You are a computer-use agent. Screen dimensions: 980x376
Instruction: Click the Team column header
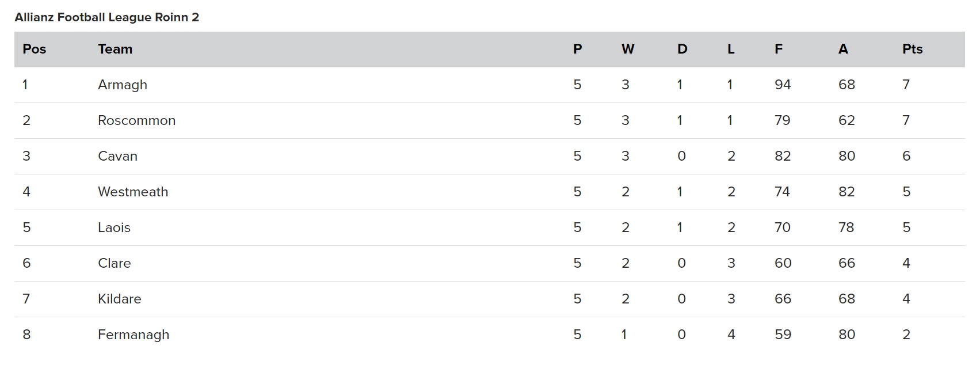(115, 49)
